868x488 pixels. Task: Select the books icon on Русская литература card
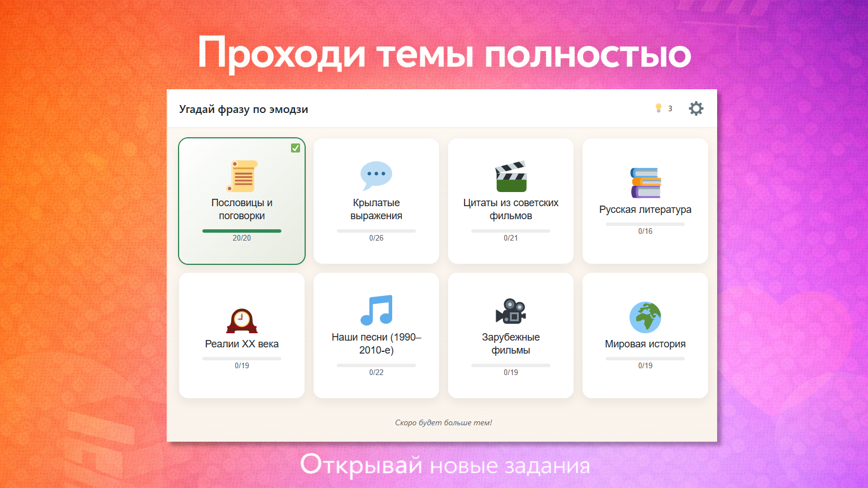click(x=645, y=182)
